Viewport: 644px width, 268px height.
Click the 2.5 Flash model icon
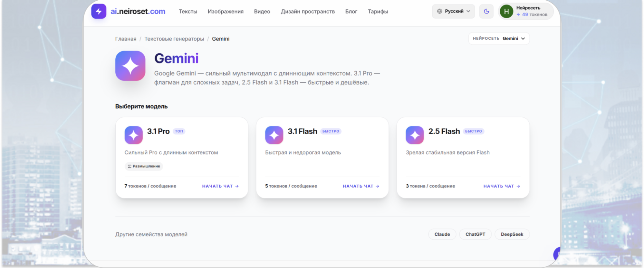coord(415,135)
